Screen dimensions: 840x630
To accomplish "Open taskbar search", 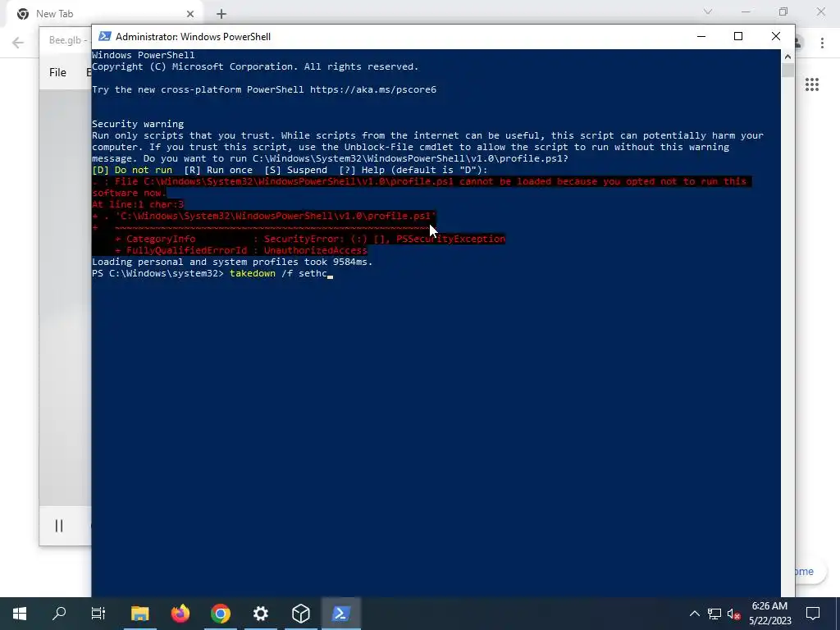I will tap(59, 614).
